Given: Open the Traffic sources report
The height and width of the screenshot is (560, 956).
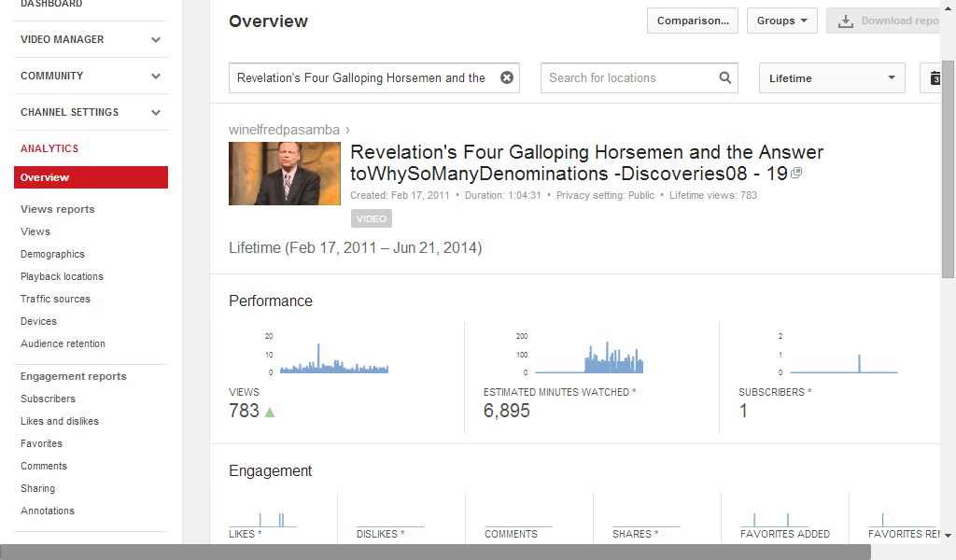Looking at the screenshot, I should [55, 299].
